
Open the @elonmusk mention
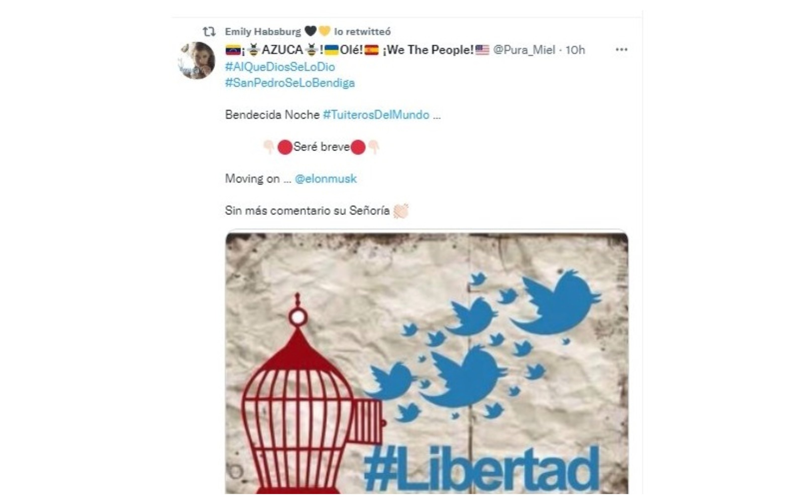326,179
